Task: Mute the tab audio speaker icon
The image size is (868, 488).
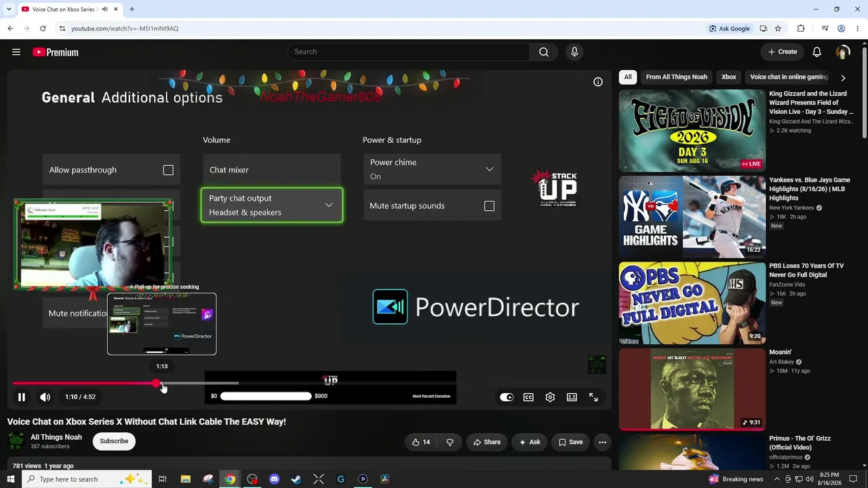Action: pyautogui.click(x=104, y=9)
